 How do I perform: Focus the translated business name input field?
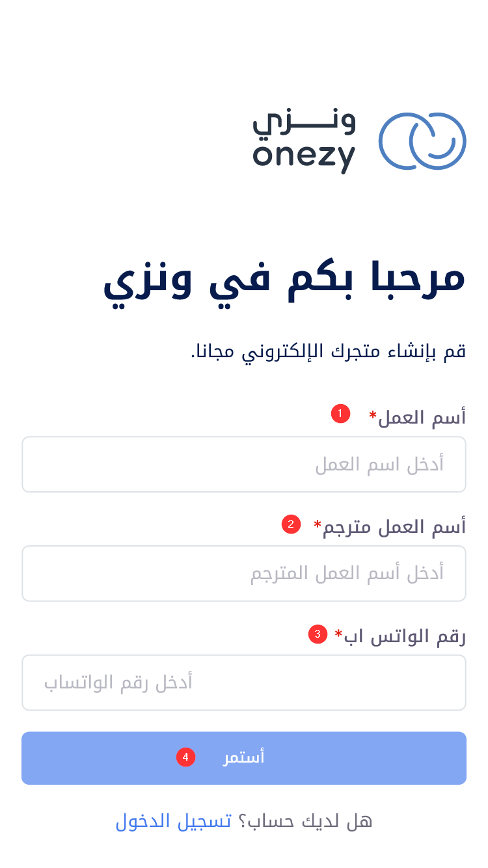point(244,574)
